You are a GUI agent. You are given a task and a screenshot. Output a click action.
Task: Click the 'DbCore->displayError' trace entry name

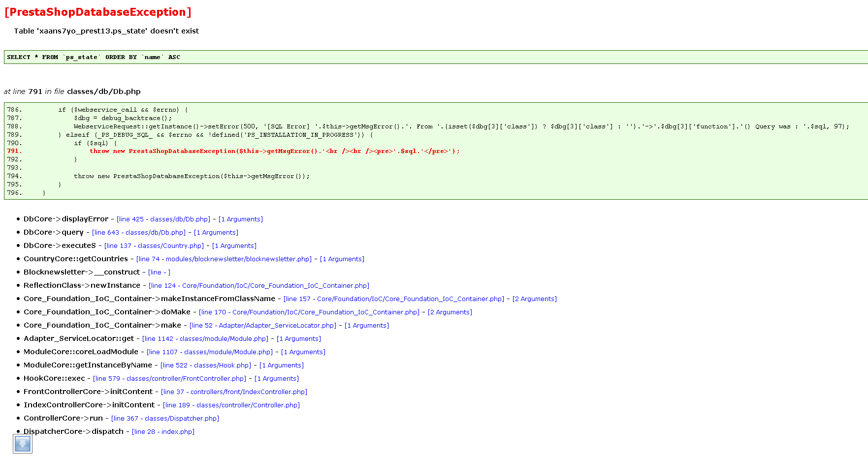(x=66, y=219)
